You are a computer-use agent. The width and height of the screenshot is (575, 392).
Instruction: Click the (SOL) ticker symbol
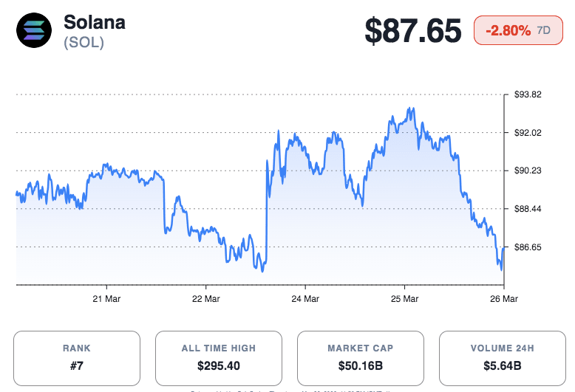(x=84, y=43)
